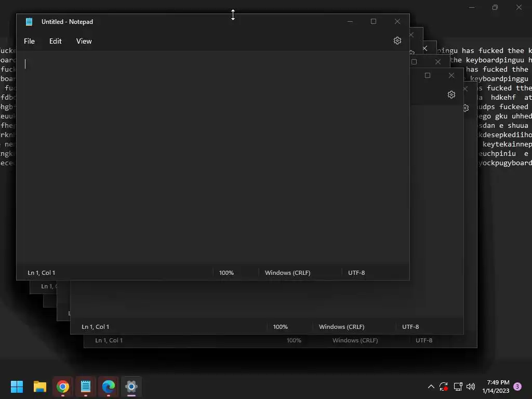Click in the front Notepad text area

click(x=212, y=158)
